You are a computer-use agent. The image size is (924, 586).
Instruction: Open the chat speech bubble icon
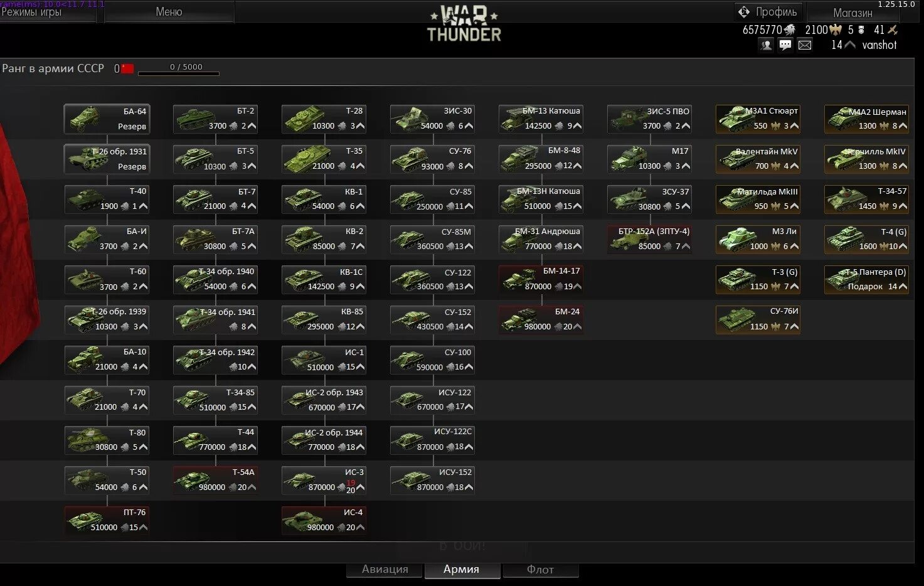tap(785, 45)
